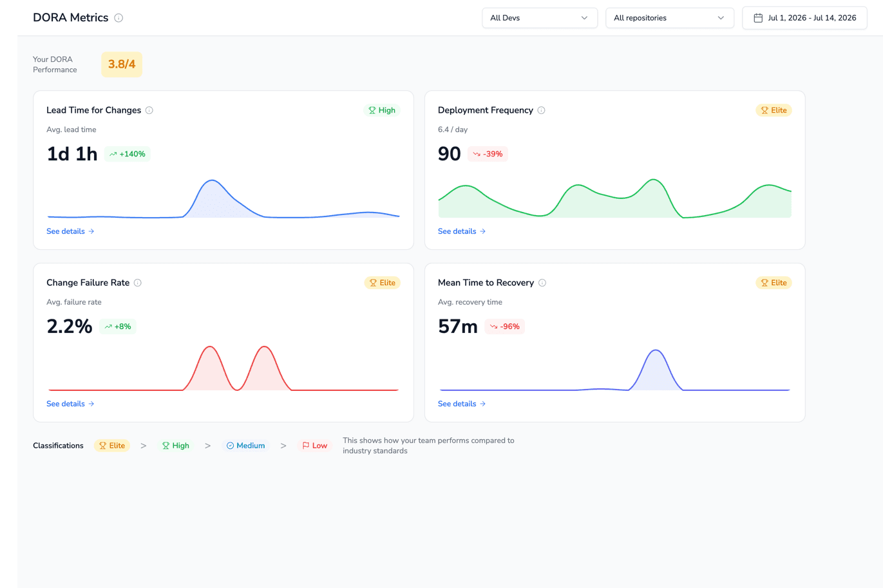
Task: Click the -39% trend badge on Deployment Frequency
Action: point(488,154)
